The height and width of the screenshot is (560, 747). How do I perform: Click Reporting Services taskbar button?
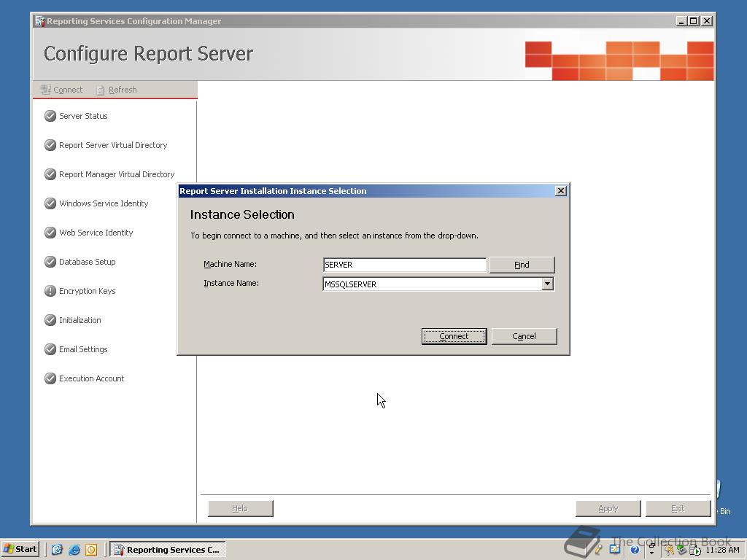pyautogui.click(x=168, y=550)
